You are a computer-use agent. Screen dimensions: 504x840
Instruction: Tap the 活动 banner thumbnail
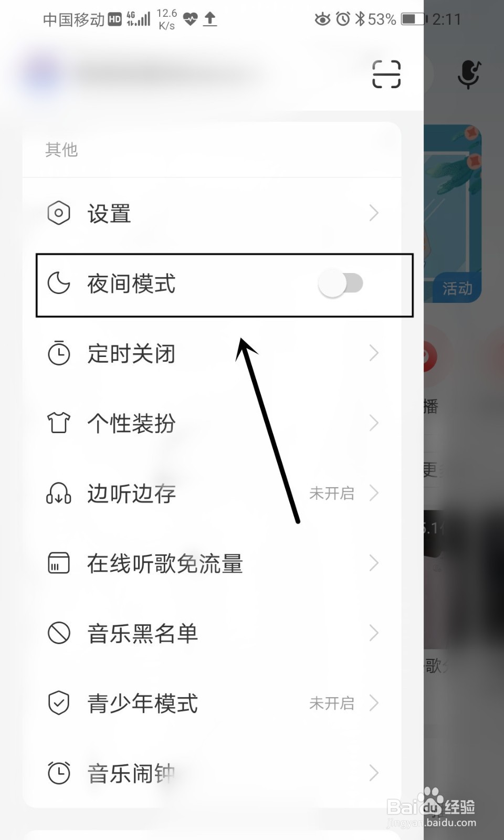[x=453, y=213]
